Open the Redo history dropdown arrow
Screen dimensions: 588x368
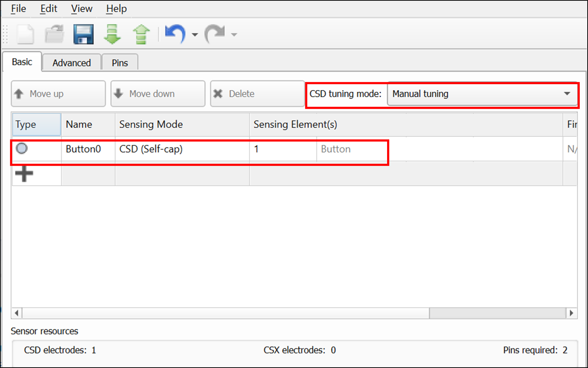234,35
